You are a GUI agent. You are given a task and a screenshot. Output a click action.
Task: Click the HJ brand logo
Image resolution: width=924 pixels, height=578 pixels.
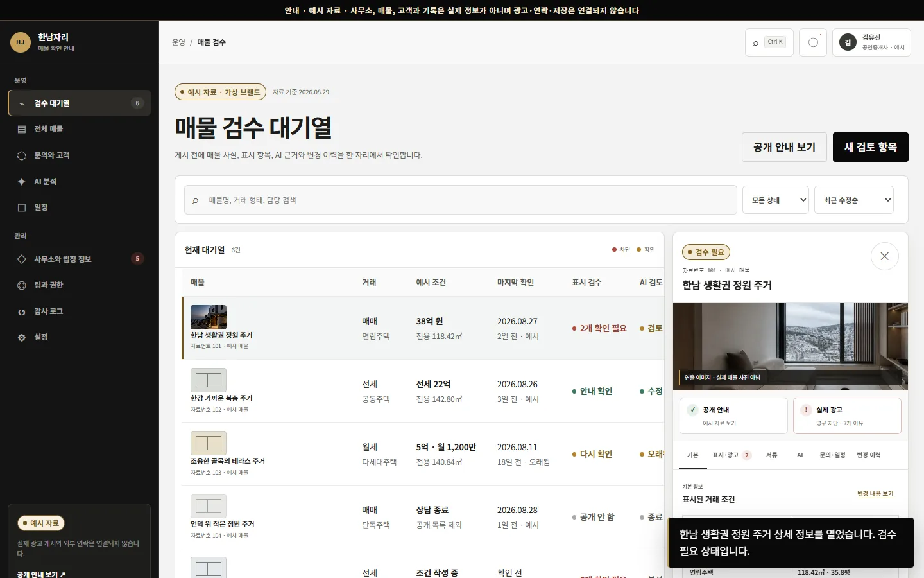pos(21,42)
